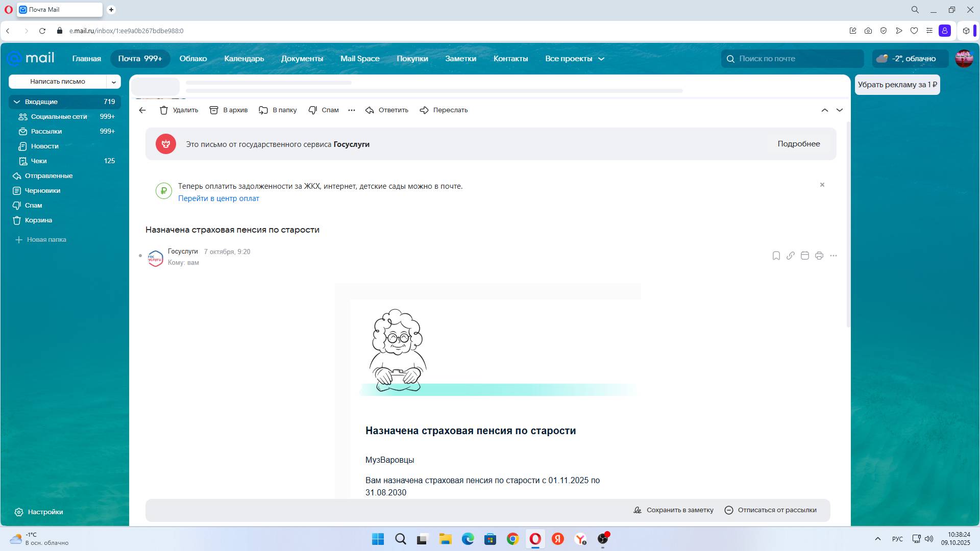The width and height of the screenshot is (980, 551).
Task: Forward the letter with Переслать
Action: [443, 110]
